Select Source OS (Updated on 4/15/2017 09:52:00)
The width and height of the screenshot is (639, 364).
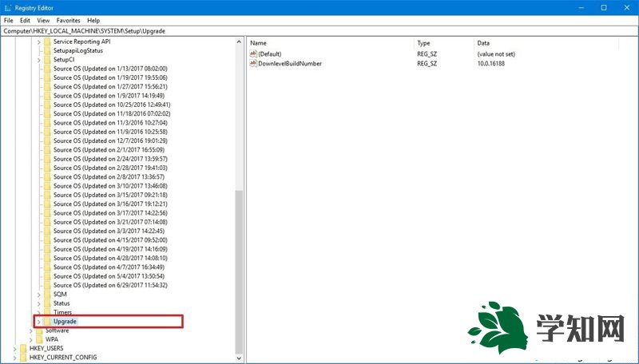tap(110, 239)
